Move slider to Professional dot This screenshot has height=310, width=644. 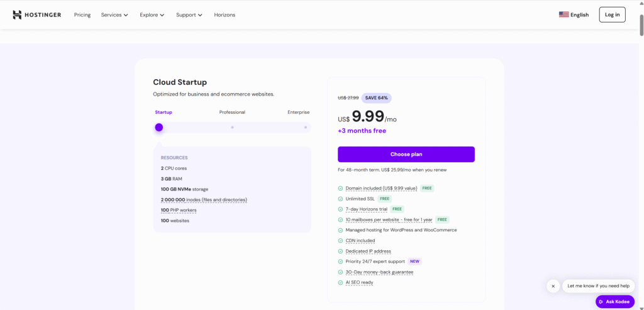coord(232,127)
